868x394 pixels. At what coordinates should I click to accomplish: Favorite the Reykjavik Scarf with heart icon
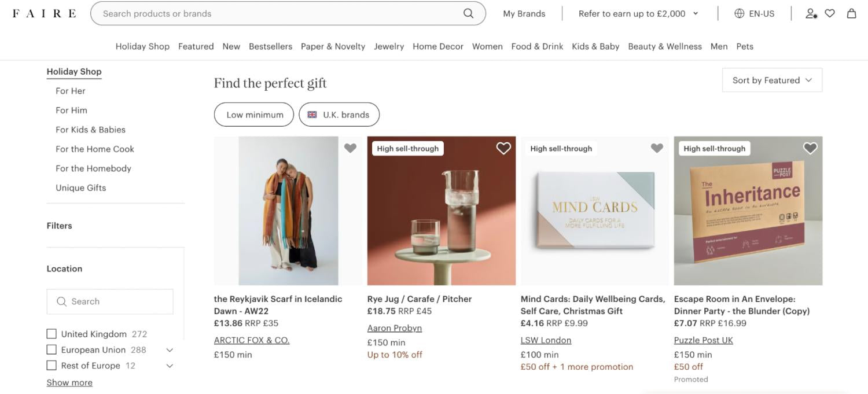click(350, 148)
